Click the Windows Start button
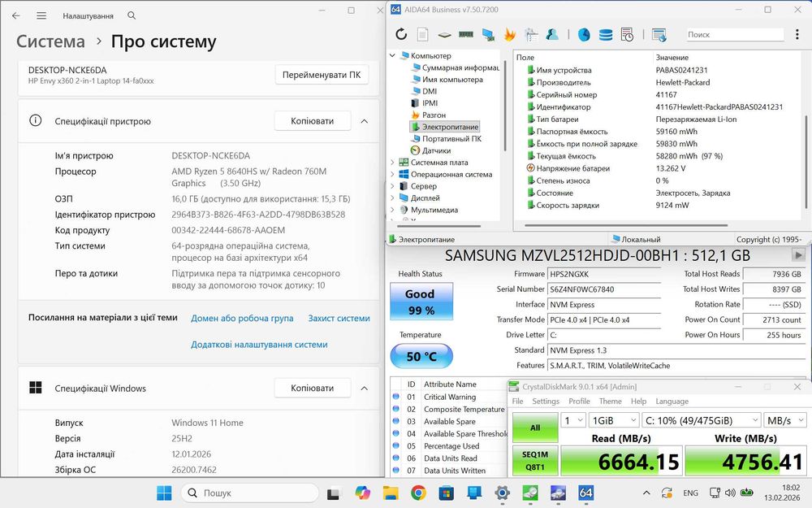This screenshot has height=508, width=812. 164,493
